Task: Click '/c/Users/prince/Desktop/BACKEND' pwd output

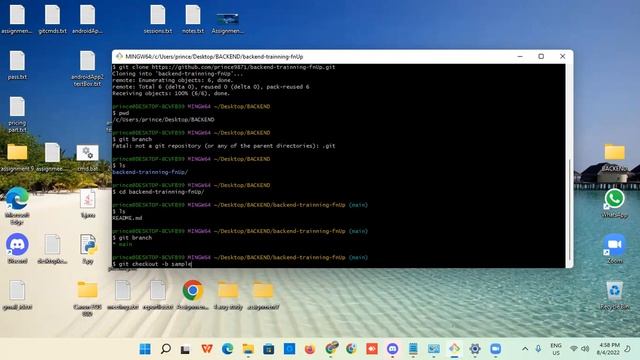Action: click(x=163, y=120)
